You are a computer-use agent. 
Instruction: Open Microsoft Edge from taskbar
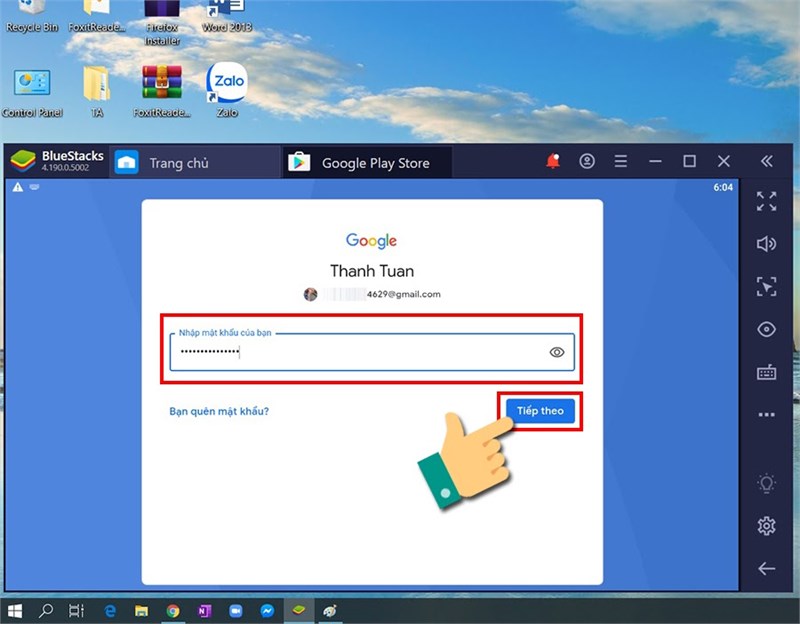pos(110,611)
